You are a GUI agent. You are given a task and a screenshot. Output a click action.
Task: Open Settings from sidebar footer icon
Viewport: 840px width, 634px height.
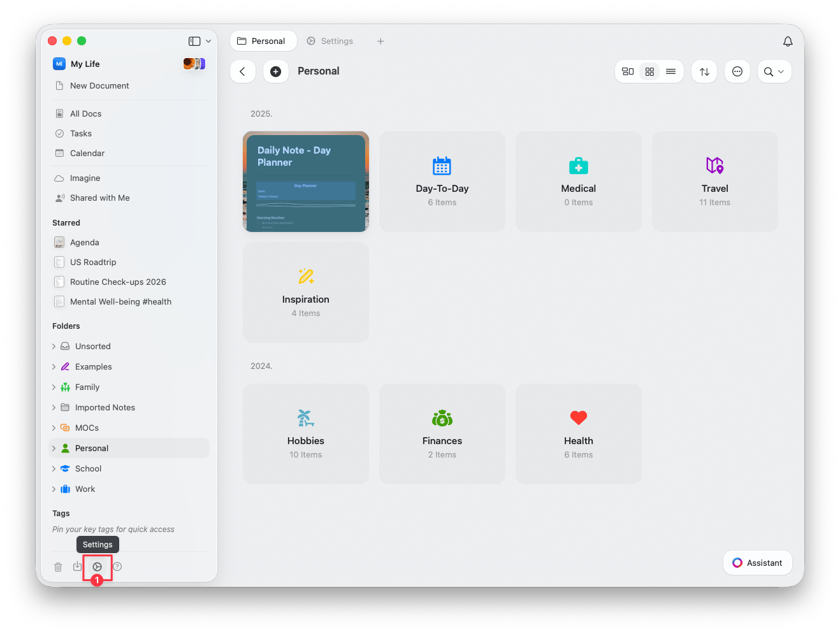point(97,566)
